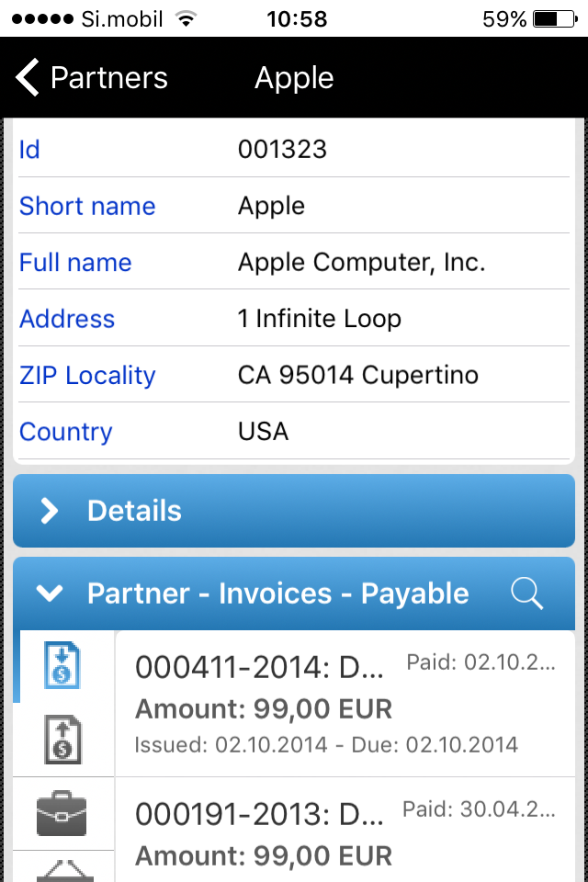Image resolution: width=588 pixels, height=882 pixels.
Task: Select Id value 001323
Action: click(282, 150)
